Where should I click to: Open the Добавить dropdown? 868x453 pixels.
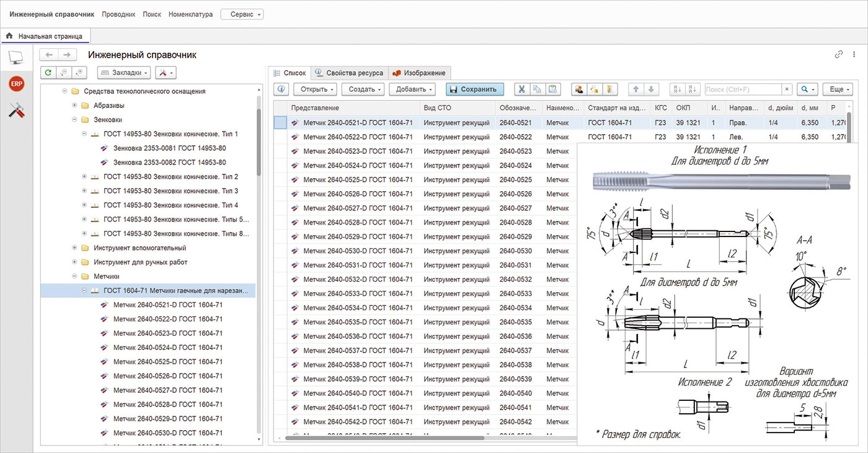click(412, 89)
